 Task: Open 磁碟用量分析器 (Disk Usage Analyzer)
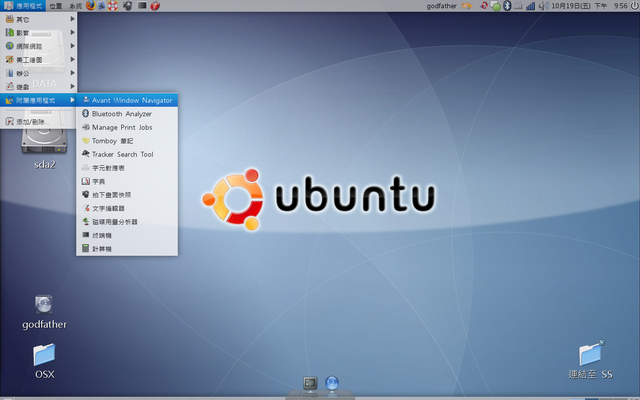(x=127, y=221)
